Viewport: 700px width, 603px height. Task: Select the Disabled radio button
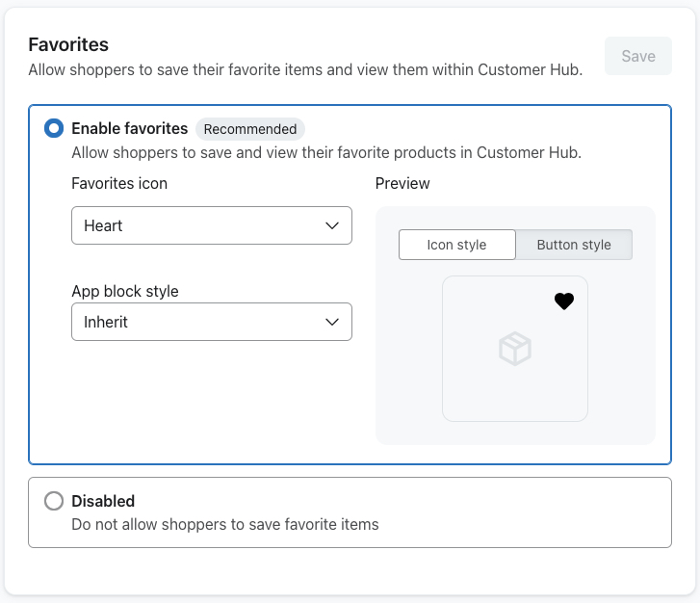click(54, 501)
